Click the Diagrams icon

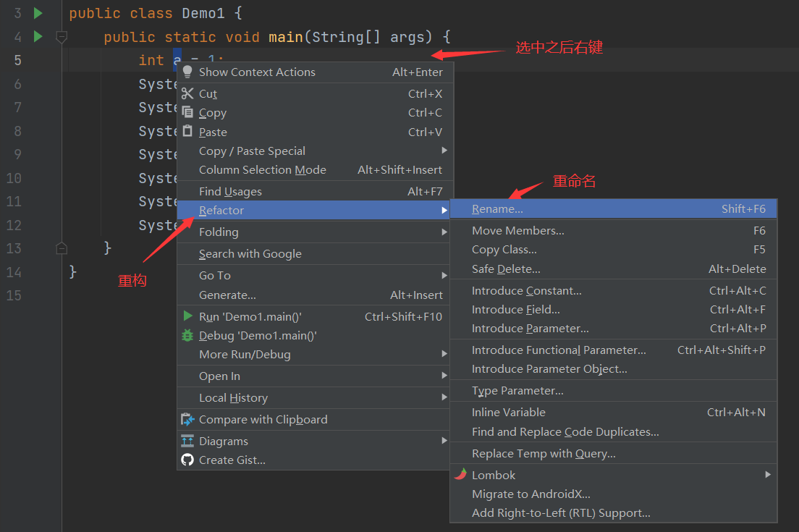point(187,441)
